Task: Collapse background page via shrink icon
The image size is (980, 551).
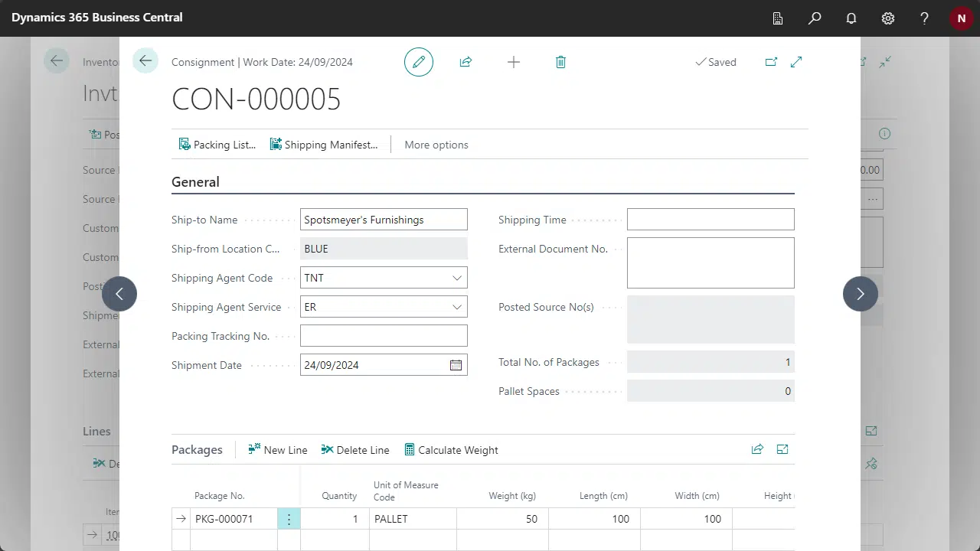Action: tap(885, 62)
